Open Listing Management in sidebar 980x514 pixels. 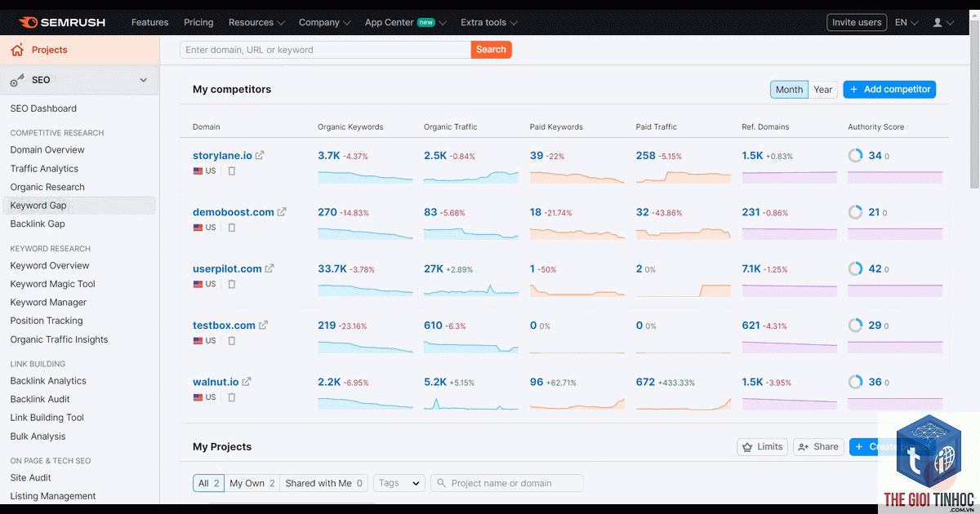(53, 496)
